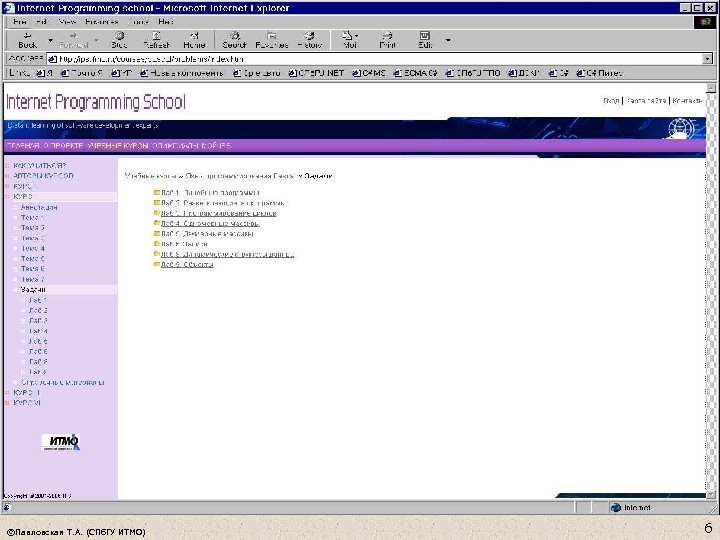Click the ИТМО logo in the sidebar
This screenshot has height=540, width=720.
point(61,442)
